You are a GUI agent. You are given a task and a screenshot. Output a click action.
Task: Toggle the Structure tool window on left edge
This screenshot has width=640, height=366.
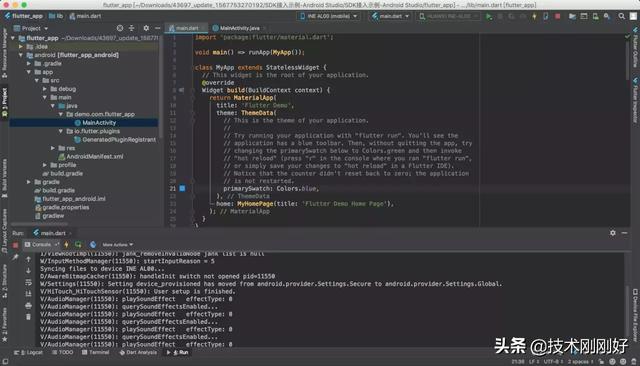(4, 282)
